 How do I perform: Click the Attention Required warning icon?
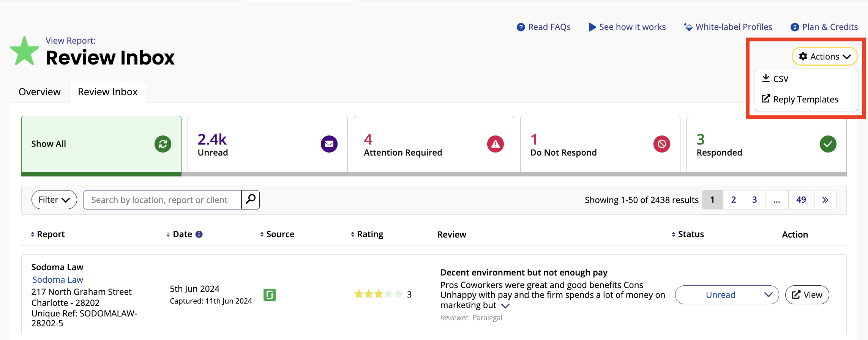(x=495, y=144)
